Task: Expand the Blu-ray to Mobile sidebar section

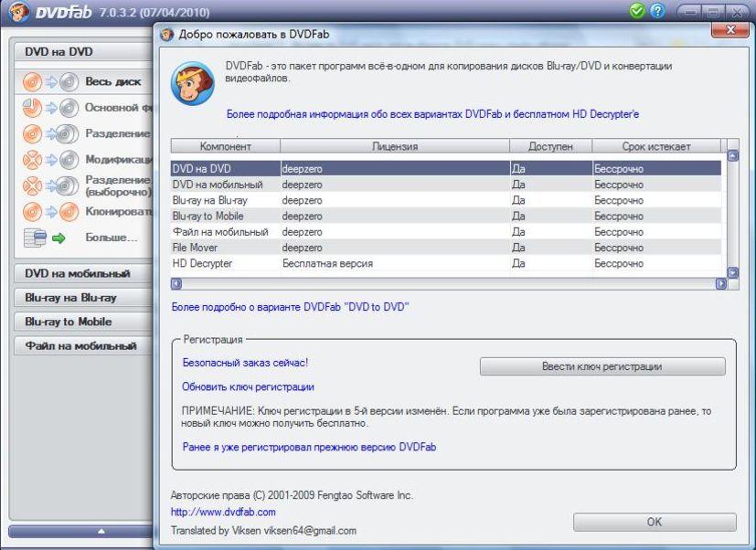Action: (83, 322)
